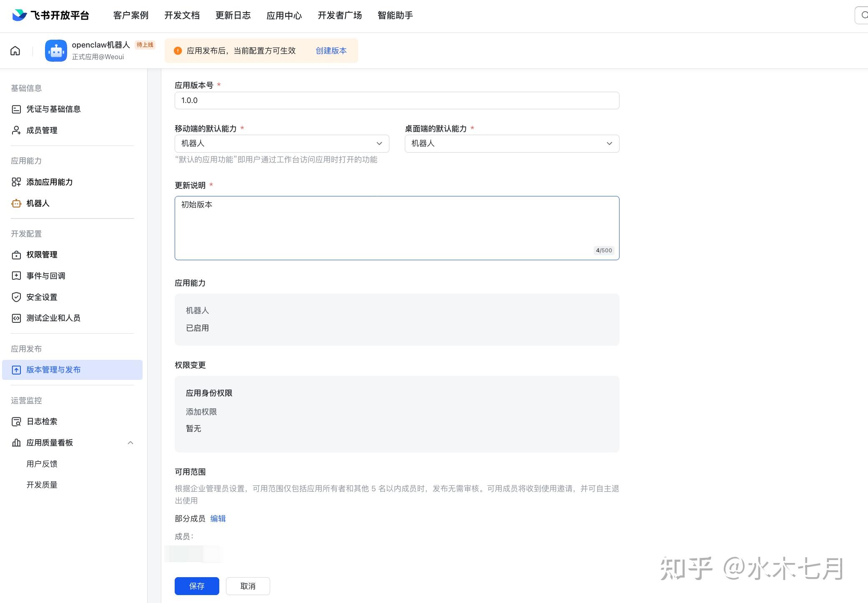Image resolution: width=868 pixels, height=603 pixels.
Task: Click the 编辑 link next to 部分成员
Action: tap(218, 519)
